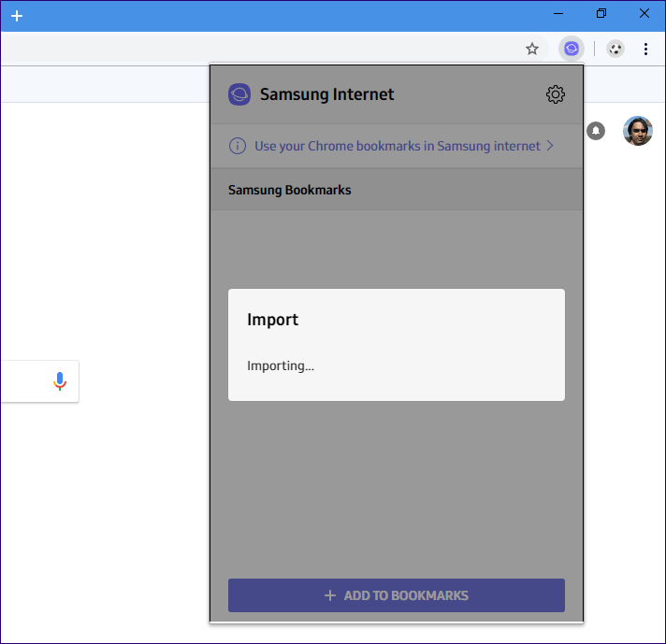Expand the chevron next to Chrome bookmarks link
The height and width of the screenshot is (644, 666).
pyautogui.click(x=550, y=146)
